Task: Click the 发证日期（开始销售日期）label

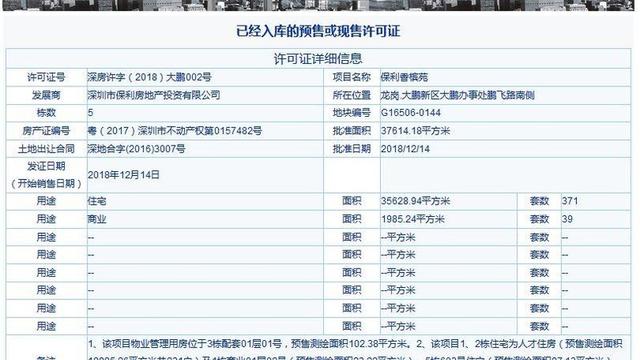Action: pyautogui.click(x=46, y=175)
